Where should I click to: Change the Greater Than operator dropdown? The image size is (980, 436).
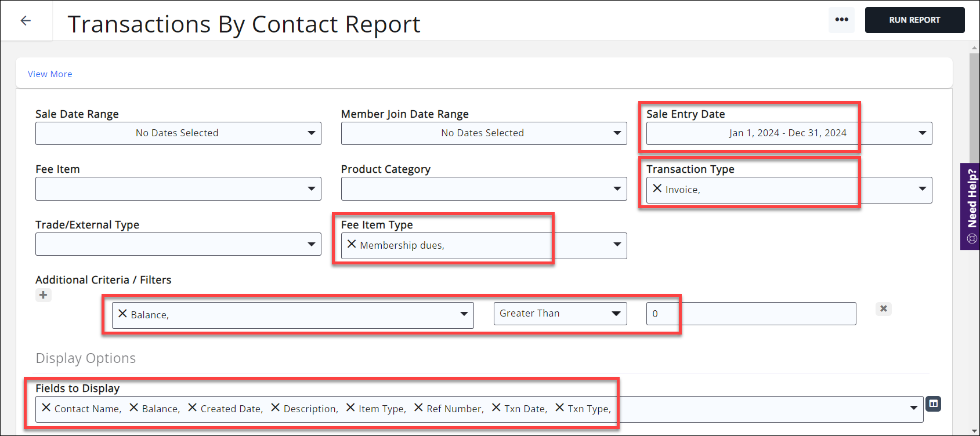click(x=560, y=314)
